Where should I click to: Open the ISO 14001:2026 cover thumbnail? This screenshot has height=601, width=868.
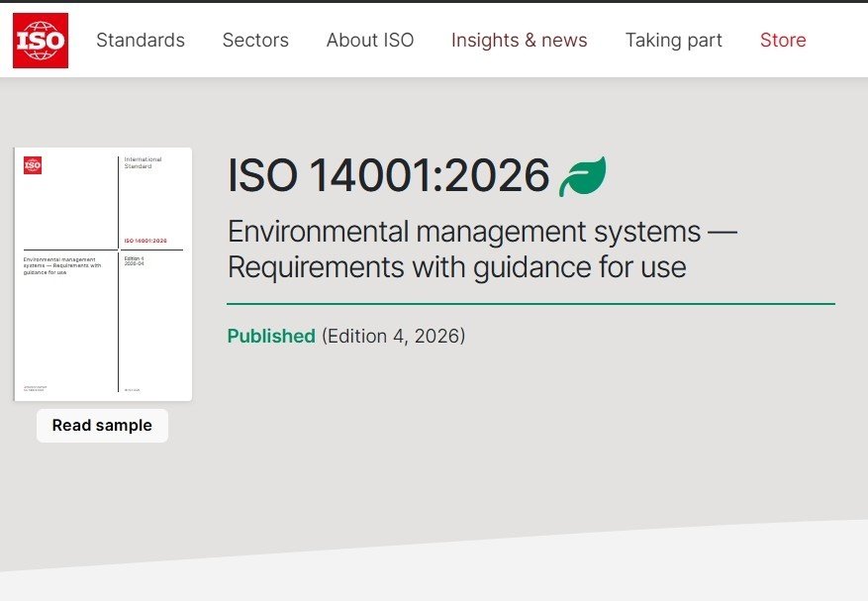103,274
